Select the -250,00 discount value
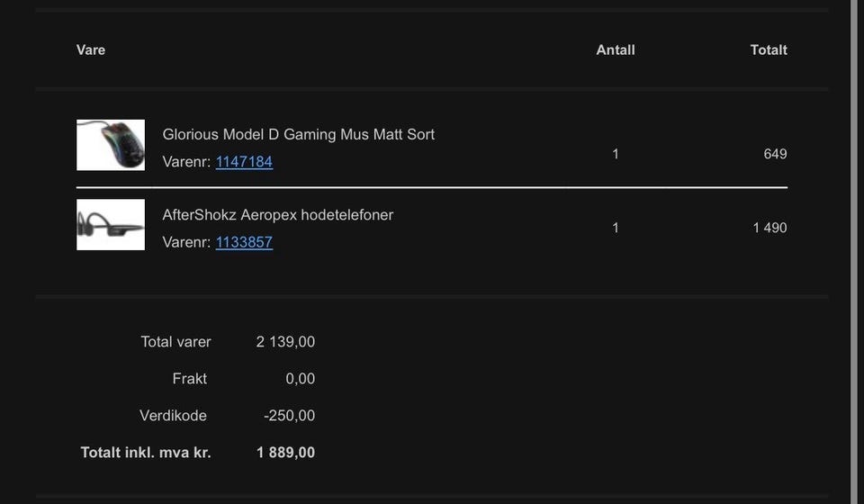 pos(289,416)
